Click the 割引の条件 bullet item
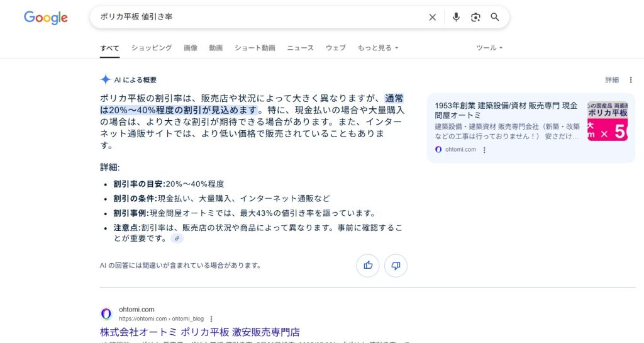 (x=222, y=199)
